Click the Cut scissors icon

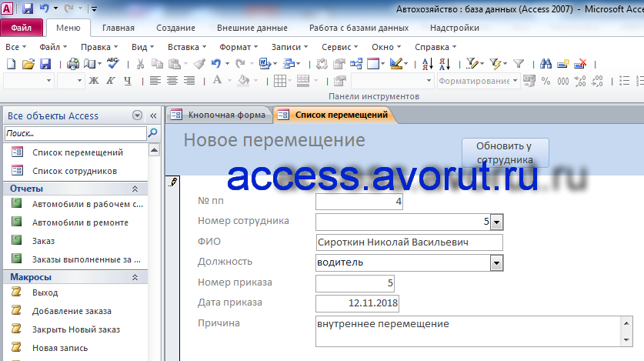pos(141,64)
